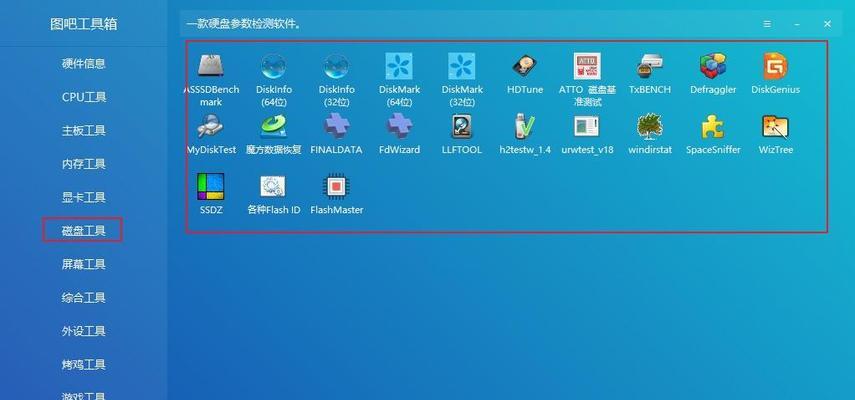Open the 主板工具 category

[x=83, y=131]
